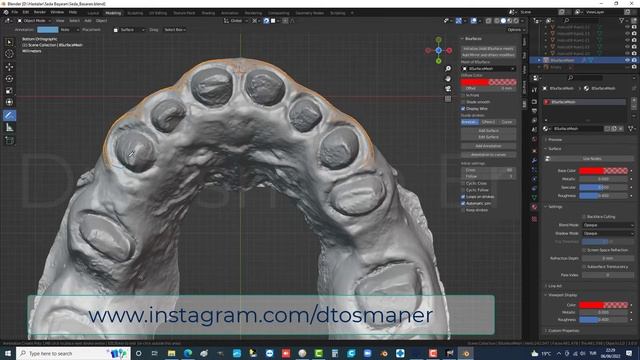The height and width of the screenshot is (360, 640).
Task: Open the Tool properties tab icon
Action: coord(534,90)
